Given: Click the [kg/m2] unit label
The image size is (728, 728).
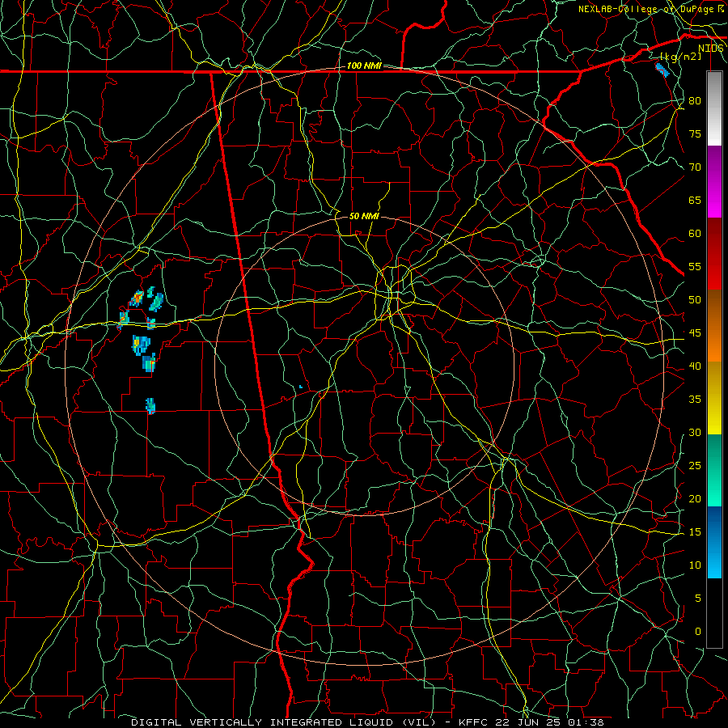Looking at the screenshot, I should pyautogui.click(x=680, y=57).
